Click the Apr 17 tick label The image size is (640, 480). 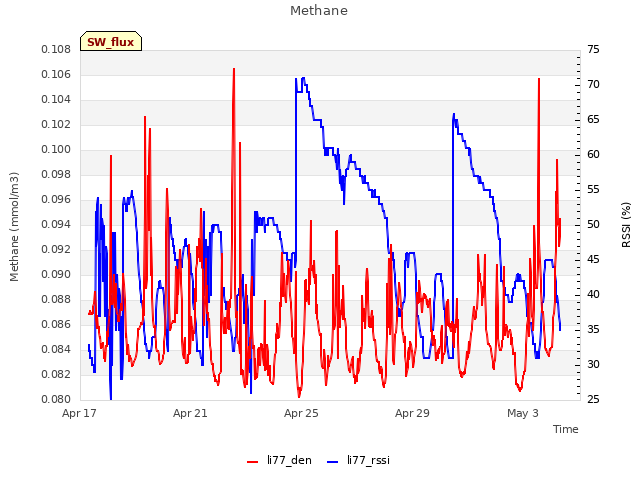point(79,413)
